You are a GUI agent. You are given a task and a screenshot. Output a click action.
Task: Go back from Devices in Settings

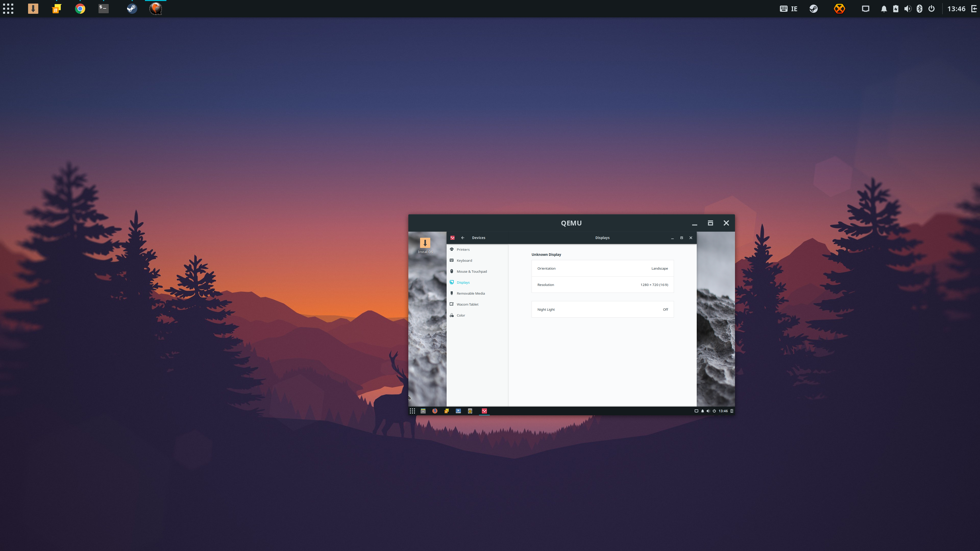click(463, 238)
